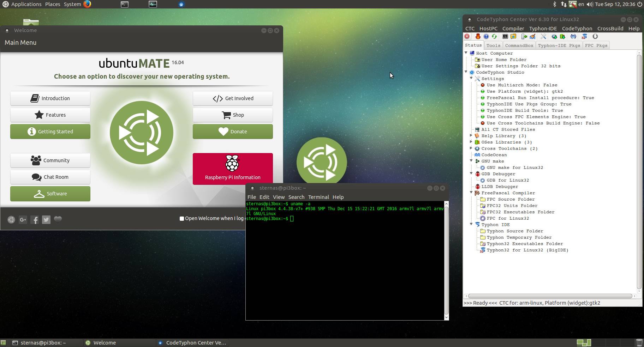Image resolution: width=644 pixels, height=347 pixels.
Task: Click the server with green arrow icon
Action: 524,36
